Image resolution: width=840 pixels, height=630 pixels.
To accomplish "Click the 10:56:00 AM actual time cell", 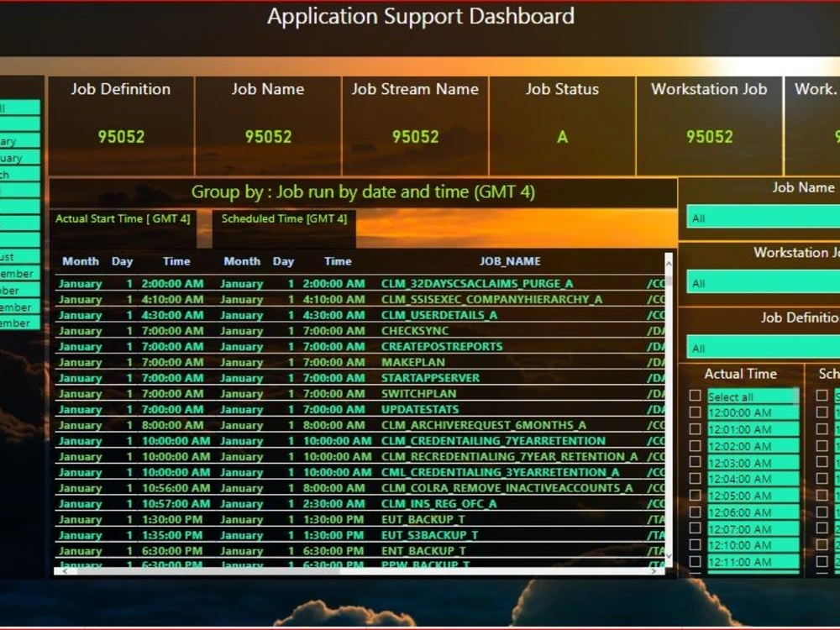I will 176,488.
